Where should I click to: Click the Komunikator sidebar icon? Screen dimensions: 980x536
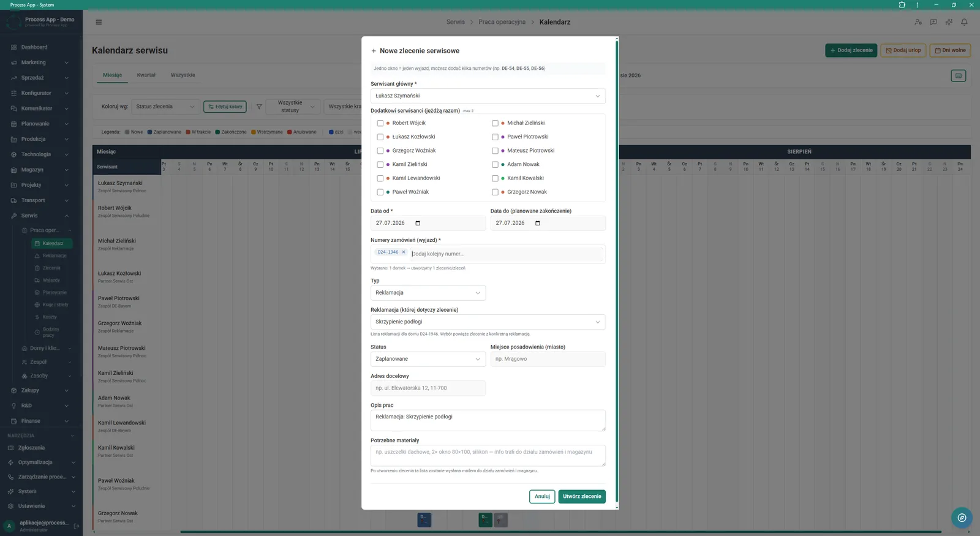pos(13,108)
